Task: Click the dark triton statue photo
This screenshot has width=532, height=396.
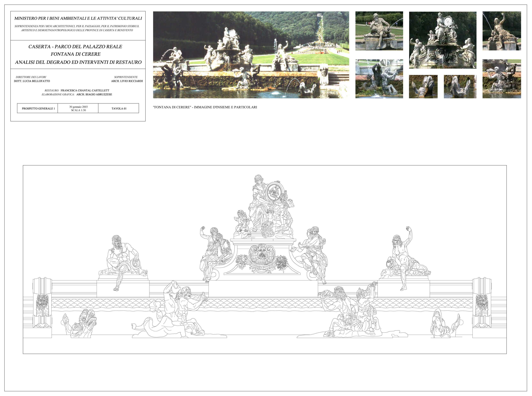Action: (x=379, y=79)
